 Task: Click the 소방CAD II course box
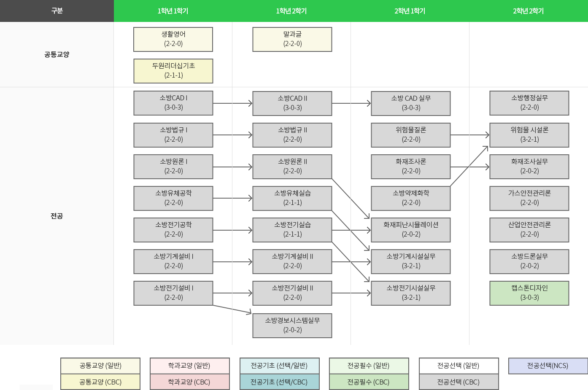pos(292,103)
